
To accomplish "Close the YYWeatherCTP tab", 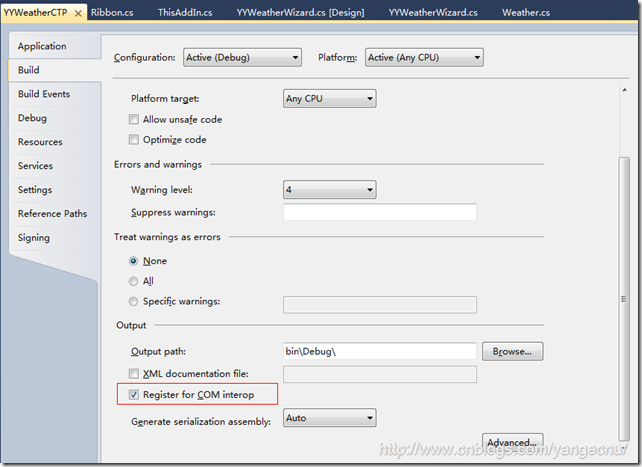I will [78, 14].
